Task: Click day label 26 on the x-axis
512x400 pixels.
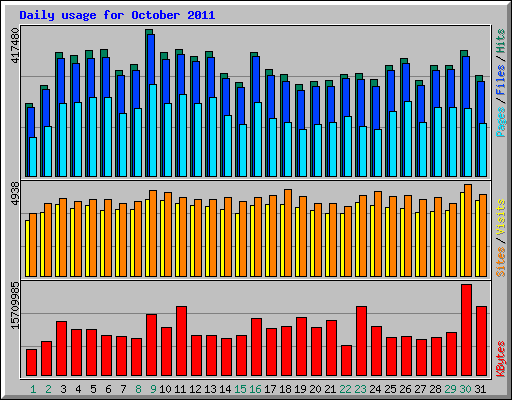Action: 405,389
